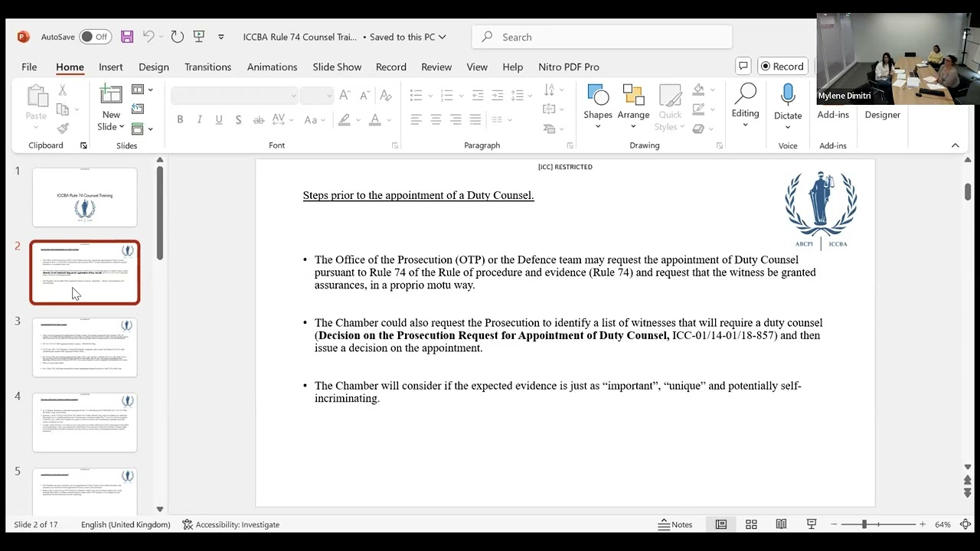Switch to the Insert tab
Image resolution: width=980 pixels, height=551 pixels.
[x=110, y=67]
